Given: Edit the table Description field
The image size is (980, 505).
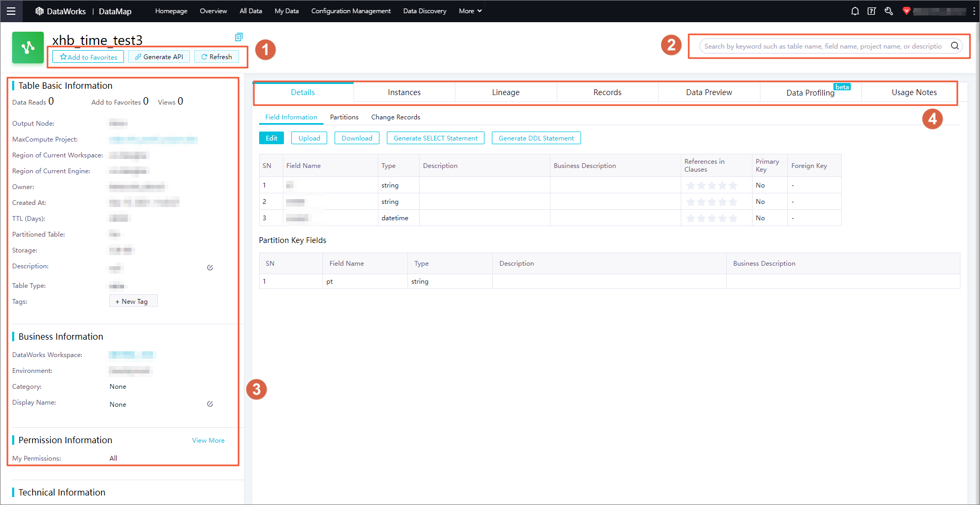Looking at the screenshot, I should [x=210, y=267].
